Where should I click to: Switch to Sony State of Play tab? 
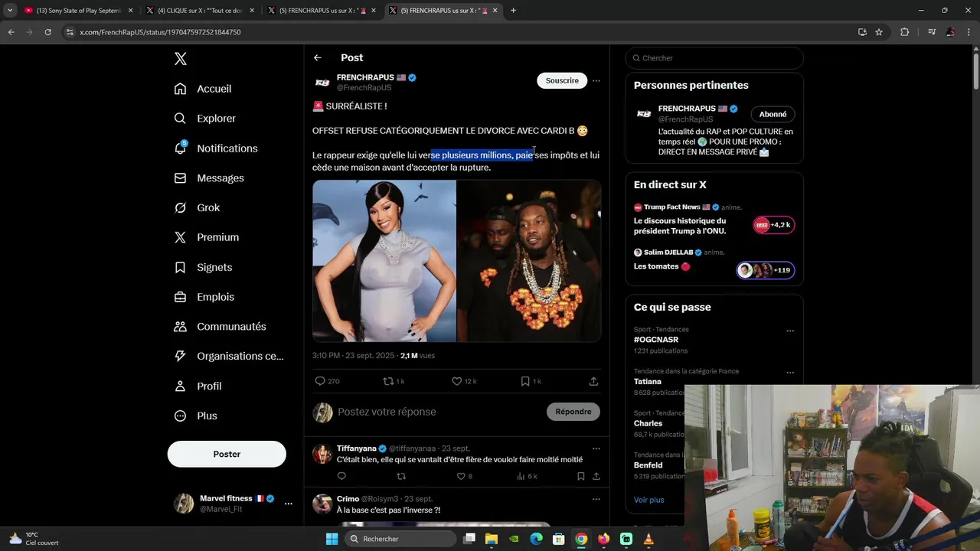(x=78, y=11)
